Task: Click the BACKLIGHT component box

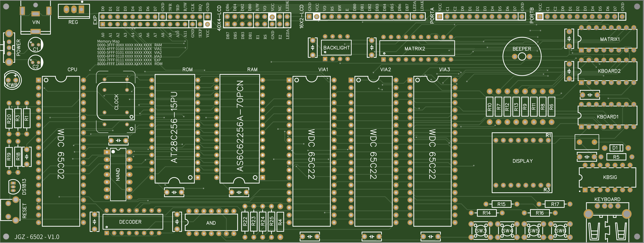Action: (x=336, y=48)
